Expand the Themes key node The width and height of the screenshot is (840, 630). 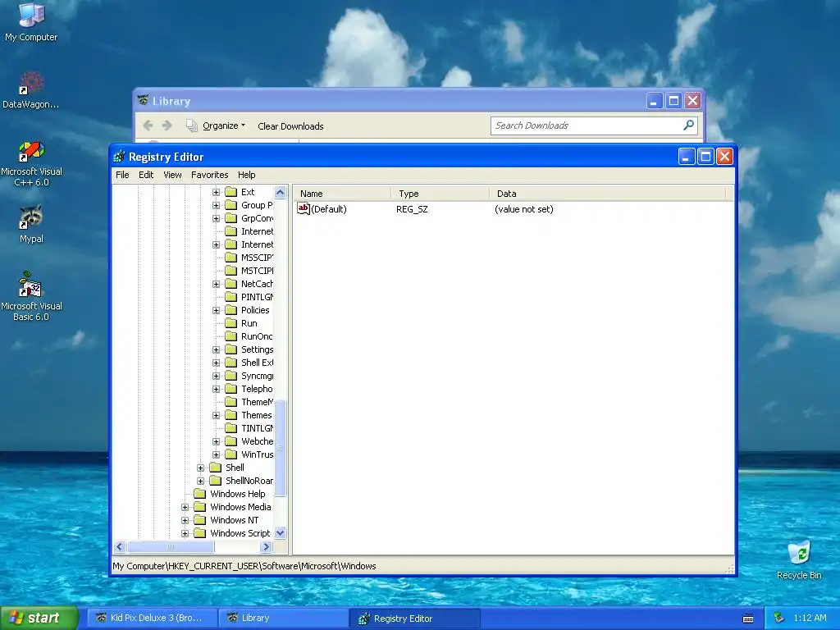point(216,415)
